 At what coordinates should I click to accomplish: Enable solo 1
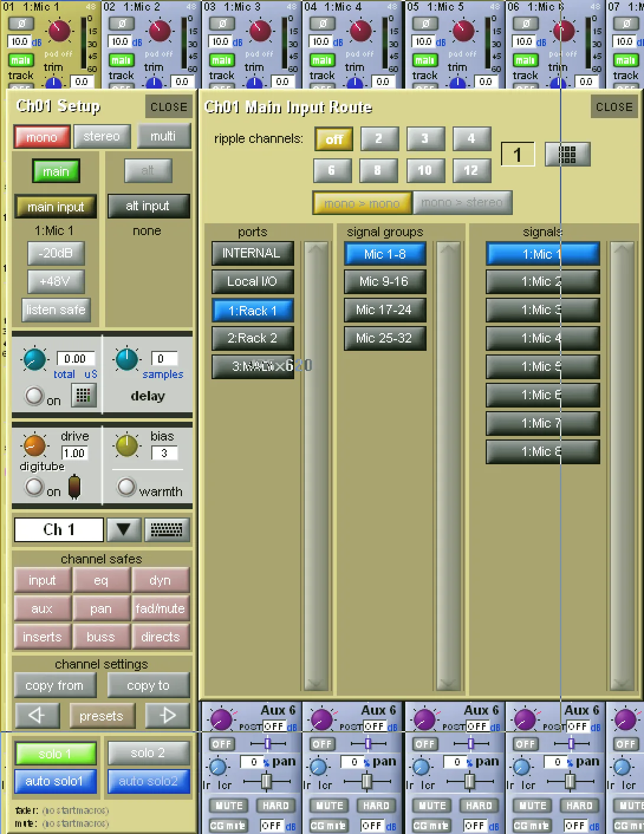click(55, 754)
